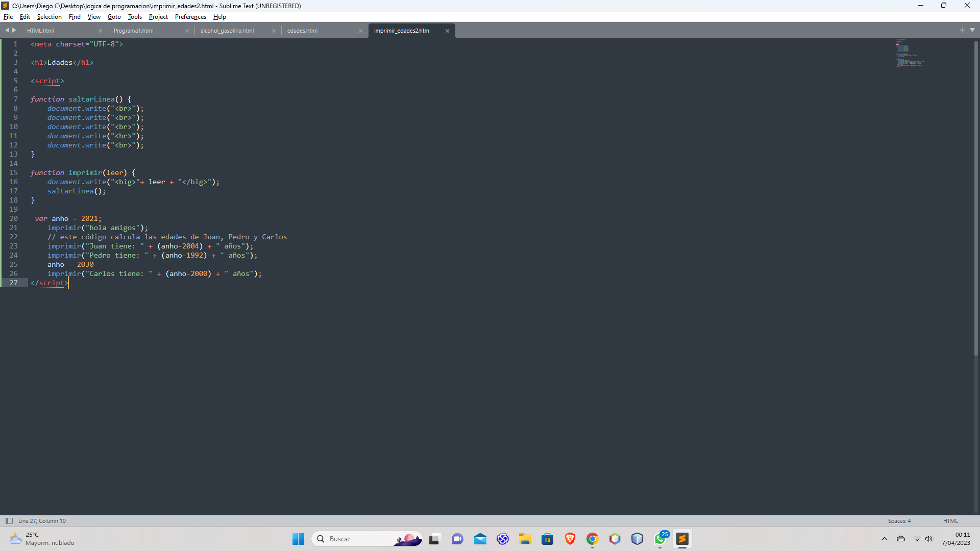Click the Sublime Text taskbar icon
This screenshot has height=551, width=980.
pyautogui.click(x=682, y=539)
